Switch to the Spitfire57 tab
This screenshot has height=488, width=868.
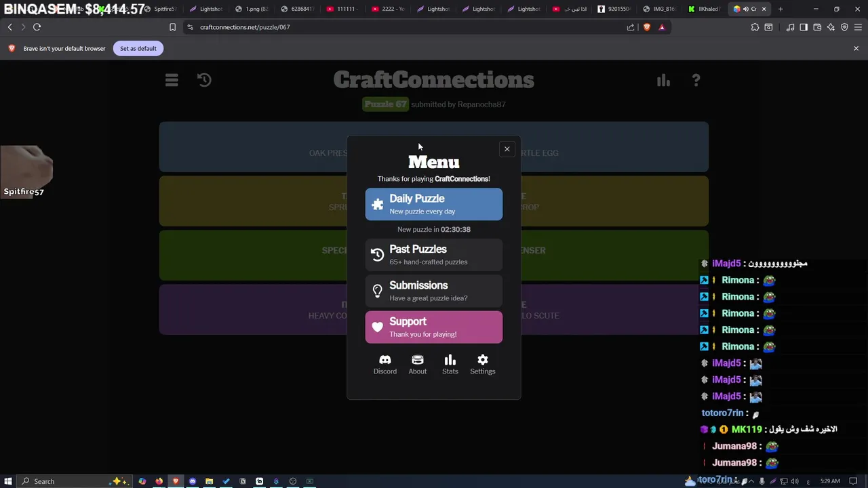pyautogui.click(x=161, y=9)
